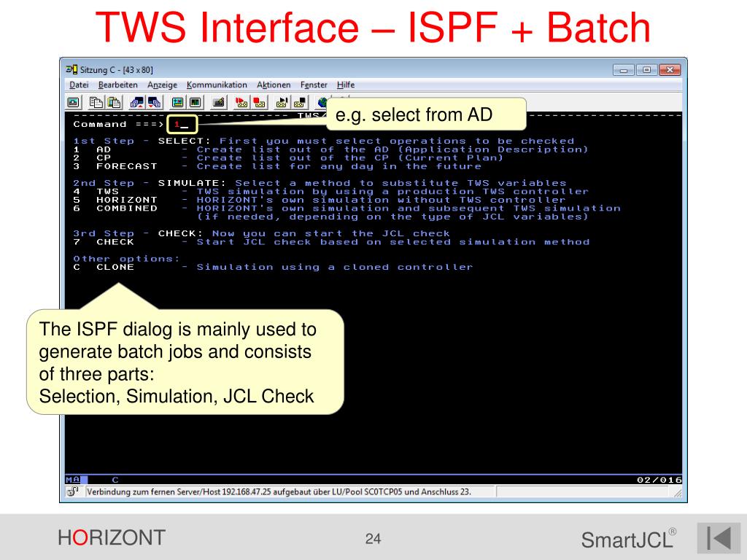The width and height of the screenshot is (747, 560).
Task: Click the slide's jump-to-start navigation icon
Action: [x=719, y=538]
